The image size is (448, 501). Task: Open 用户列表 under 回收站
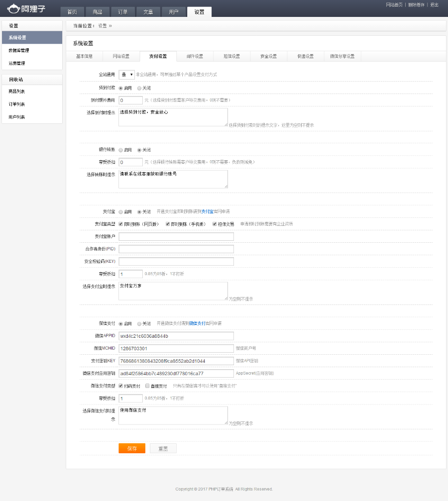32,116
